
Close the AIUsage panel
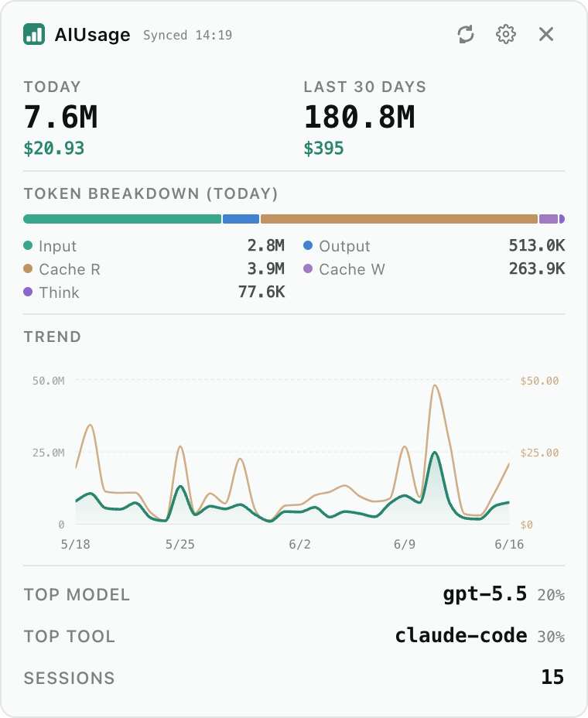point(546,34)
